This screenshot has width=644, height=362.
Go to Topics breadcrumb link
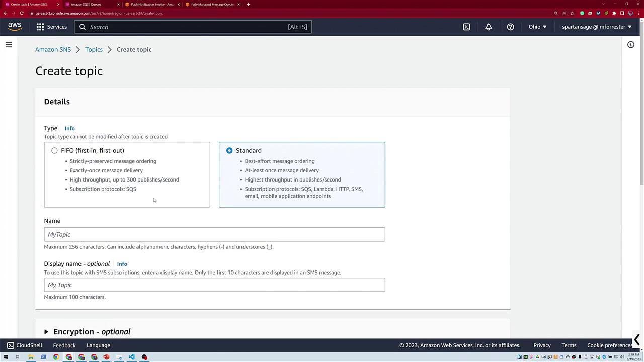pos(94,49)
